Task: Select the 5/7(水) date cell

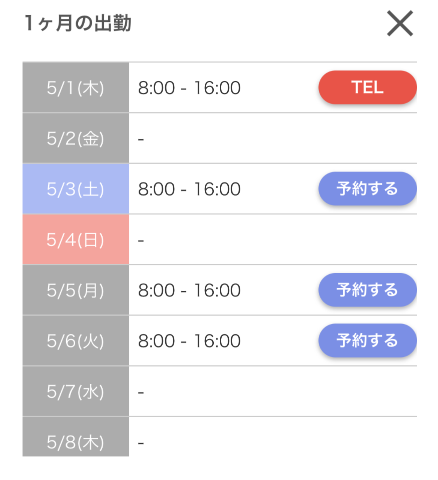Action: coord(76,391)
